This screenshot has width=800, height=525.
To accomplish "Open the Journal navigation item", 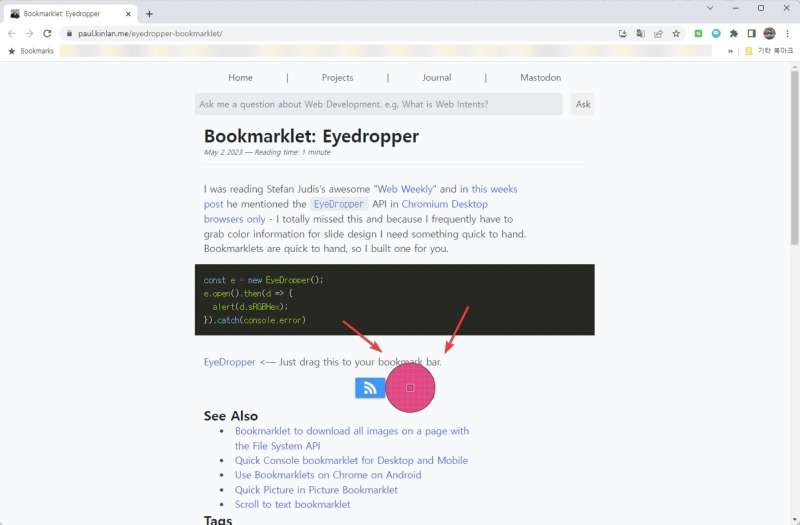I will point(436,77).
